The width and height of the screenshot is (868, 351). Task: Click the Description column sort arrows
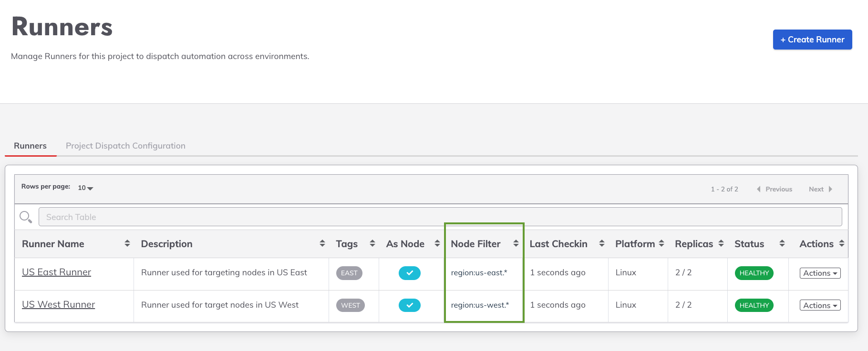322,243
